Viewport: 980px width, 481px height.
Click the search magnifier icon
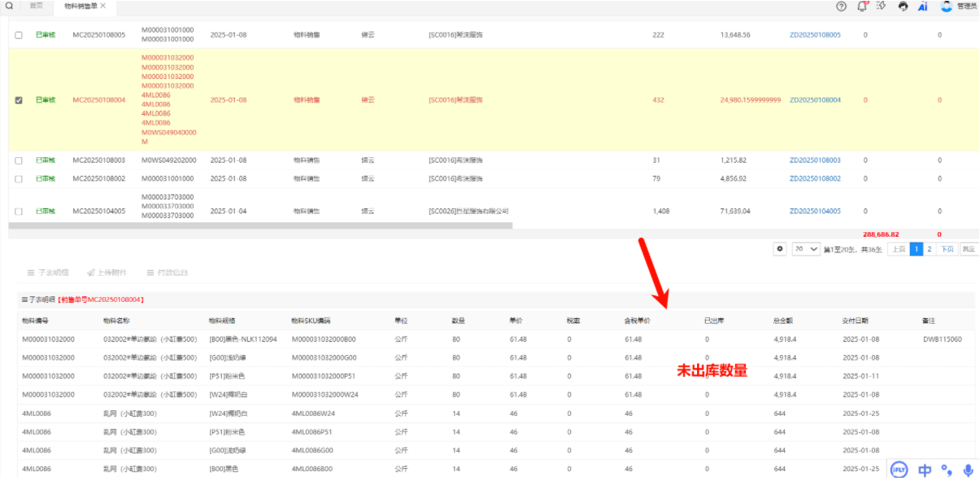point(9,6)
